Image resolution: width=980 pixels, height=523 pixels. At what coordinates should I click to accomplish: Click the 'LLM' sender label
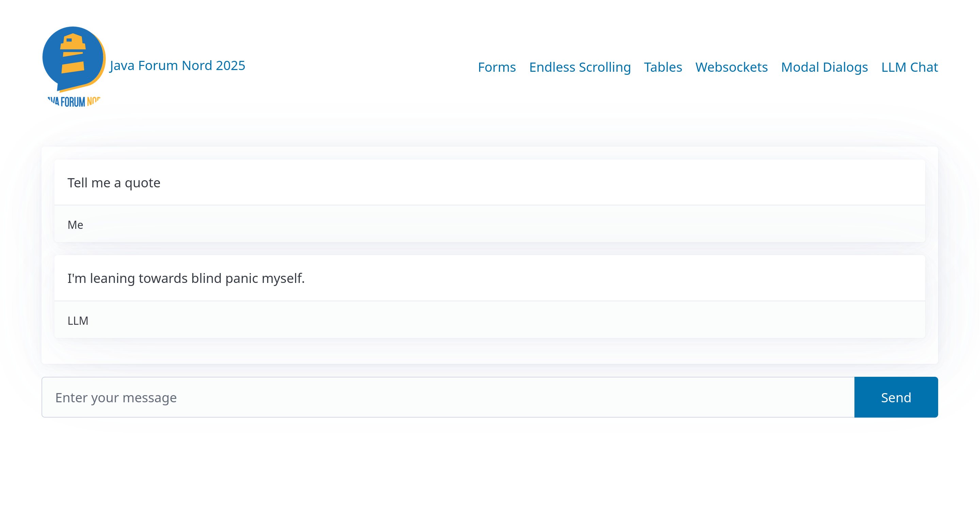[x=78, y=320]
